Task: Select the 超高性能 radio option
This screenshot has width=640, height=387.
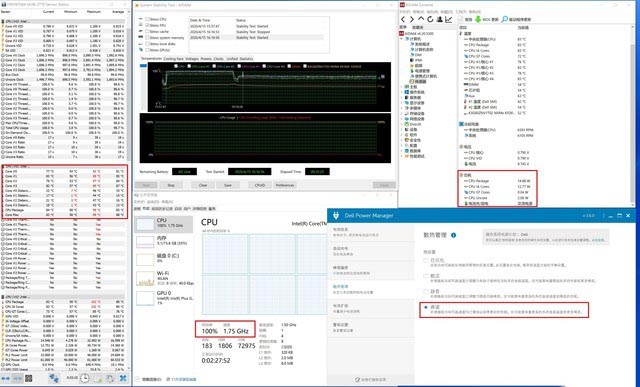Action: [426, 307]
